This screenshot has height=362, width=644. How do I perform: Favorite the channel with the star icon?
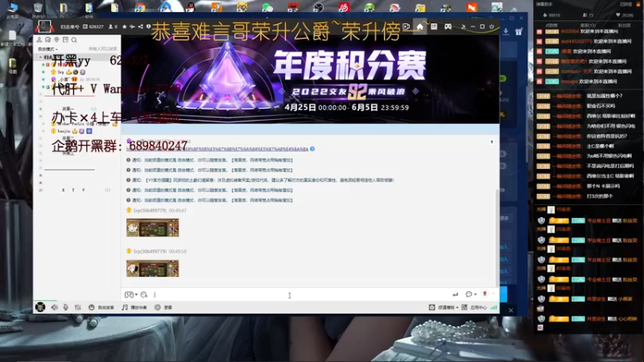125,27
